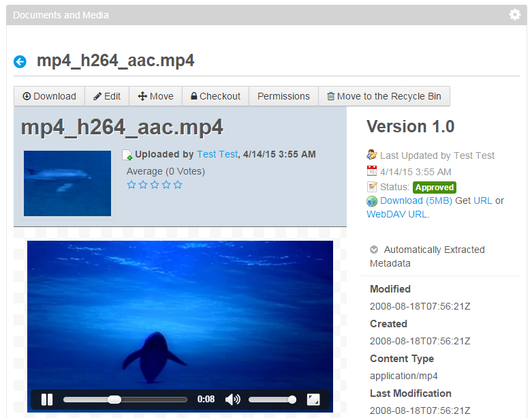Image resolution: width=532 pixels, height=418 pixels.
Task: Mute the video speaker icon
Action: coord(233,400)
